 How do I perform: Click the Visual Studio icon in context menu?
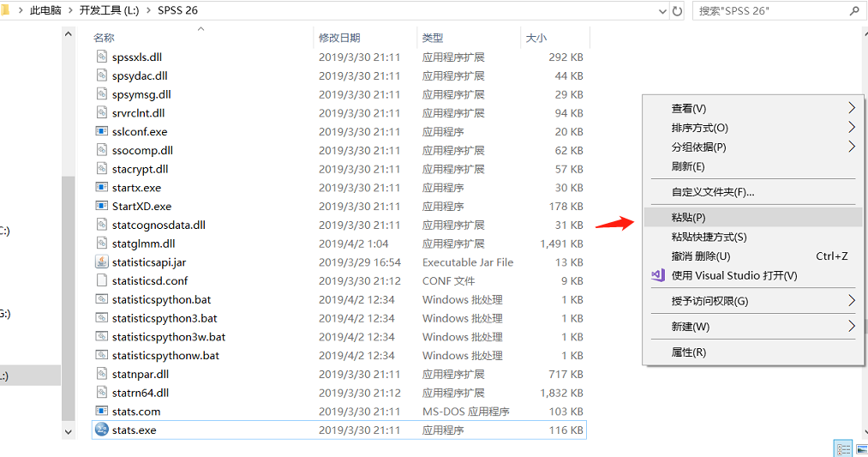(658, 275)
